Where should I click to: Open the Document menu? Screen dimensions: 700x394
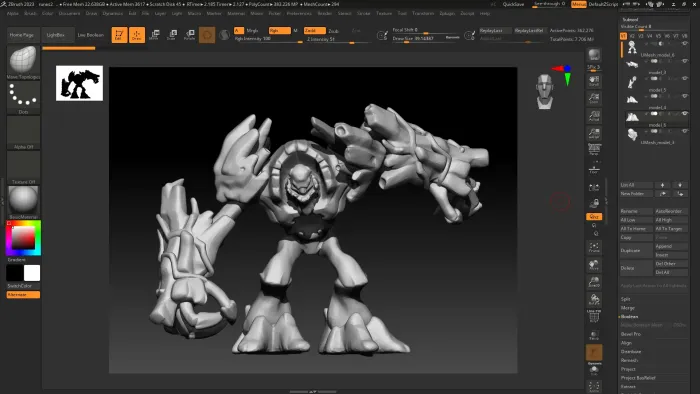pyautogui.click(x=69, y=13)
